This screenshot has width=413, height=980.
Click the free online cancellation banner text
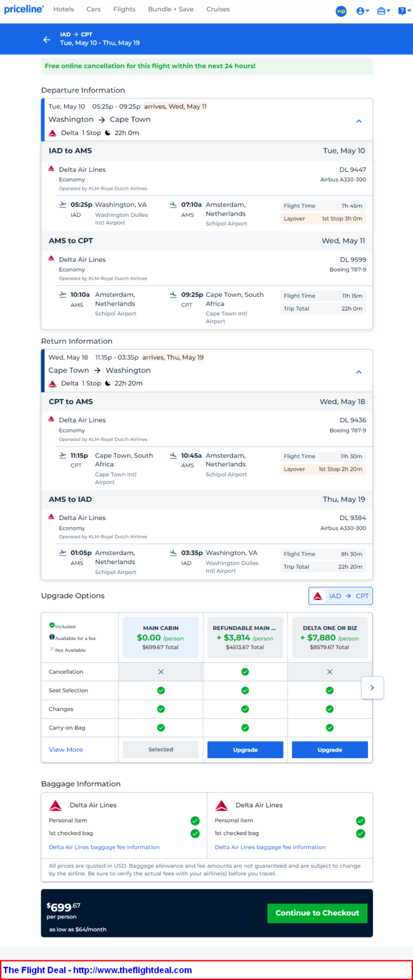150,66
